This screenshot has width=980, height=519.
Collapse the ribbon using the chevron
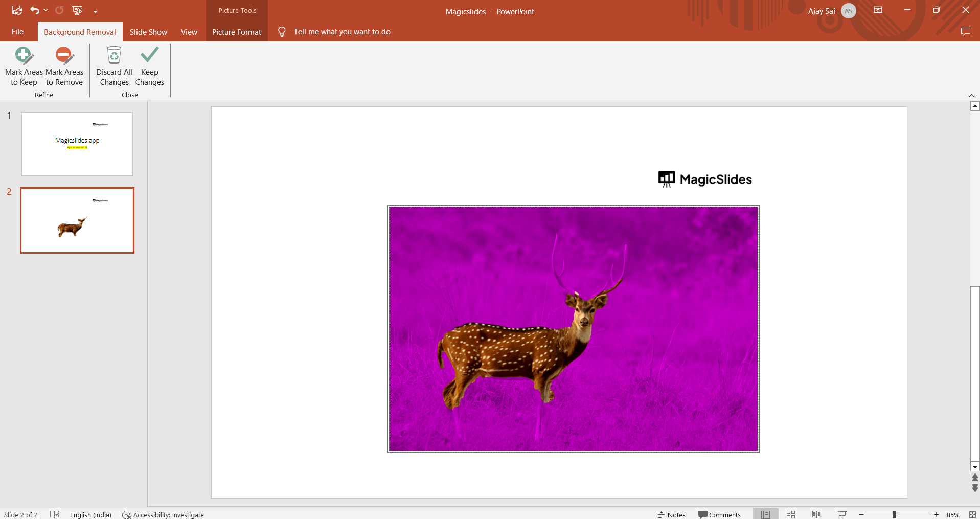click(x=971, y=96)
